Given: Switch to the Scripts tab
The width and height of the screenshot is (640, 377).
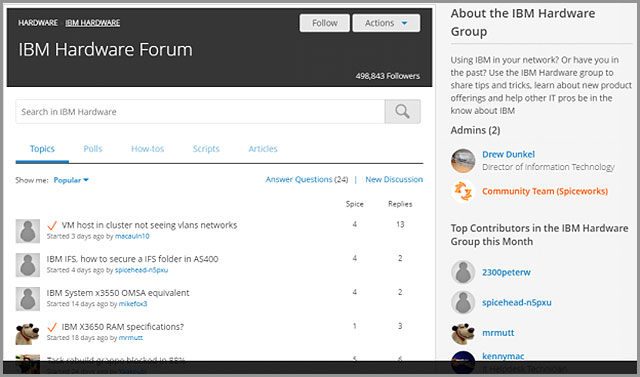Looking at the screenshot, I should pos(206,149).
